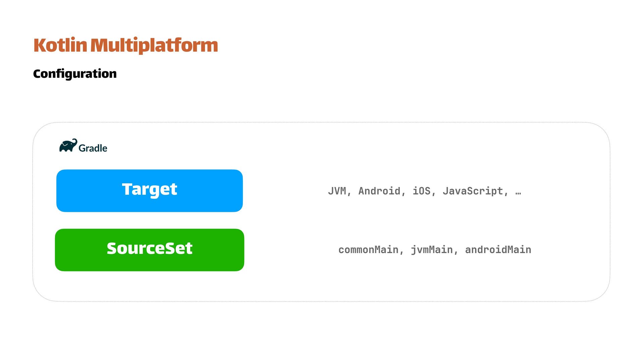The width and height of the screenshot is (644, 362).
Task: Click the Gradle elephant icon
Action: [x=68, y=145]
